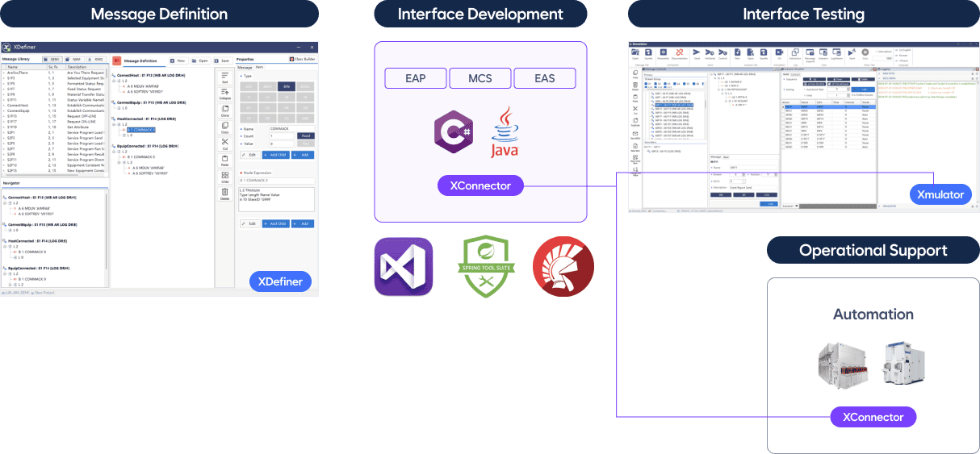The image size is (980, 454).
Task: Click the Child icon in XDefiner's toolbar
Action: [x=224, y=178]
